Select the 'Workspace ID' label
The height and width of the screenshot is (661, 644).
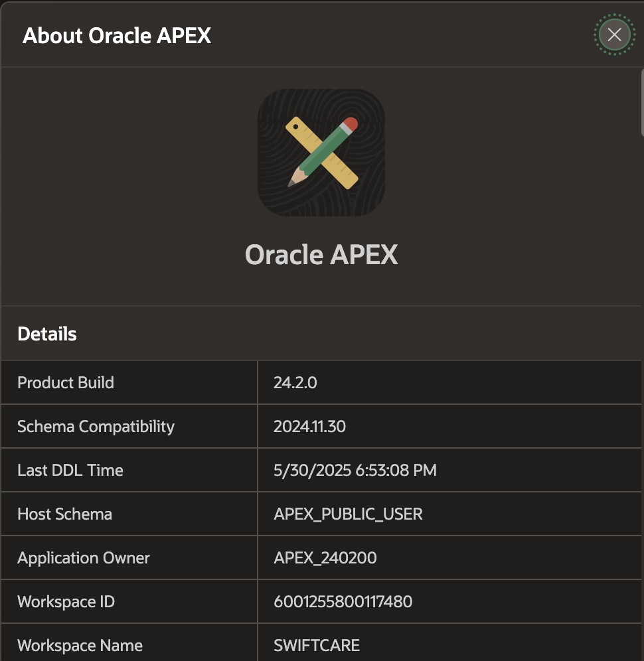66,601
